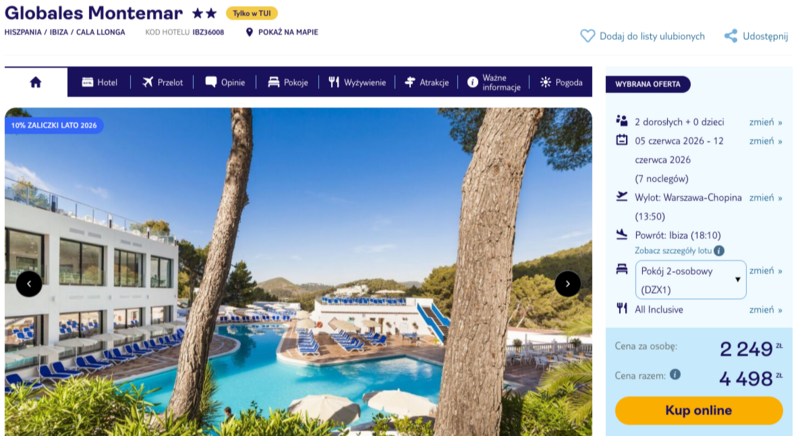Click the info icon next to Cena razem
The image size is (800, 436).
pos(675,375)
